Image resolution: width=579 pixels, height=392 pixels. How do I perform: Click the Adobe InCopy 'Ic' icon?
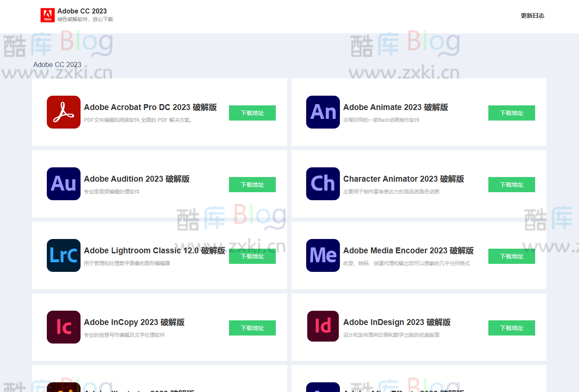point(63,327)
